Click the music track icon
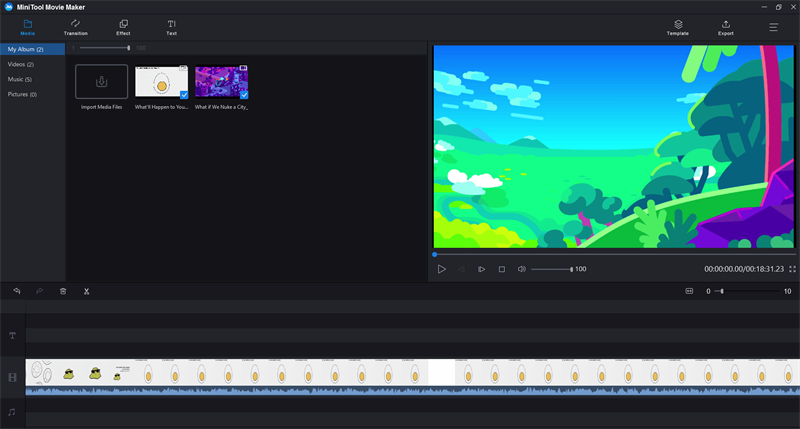Screen dimensions: 800x429 tap(12, 412)
